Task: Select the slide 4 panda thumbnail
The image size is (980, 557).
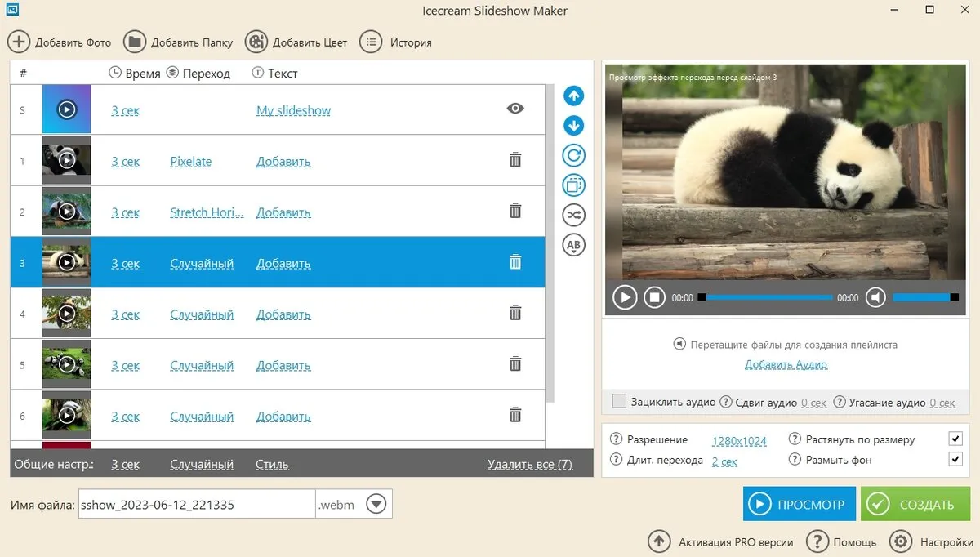Action: 66,314
